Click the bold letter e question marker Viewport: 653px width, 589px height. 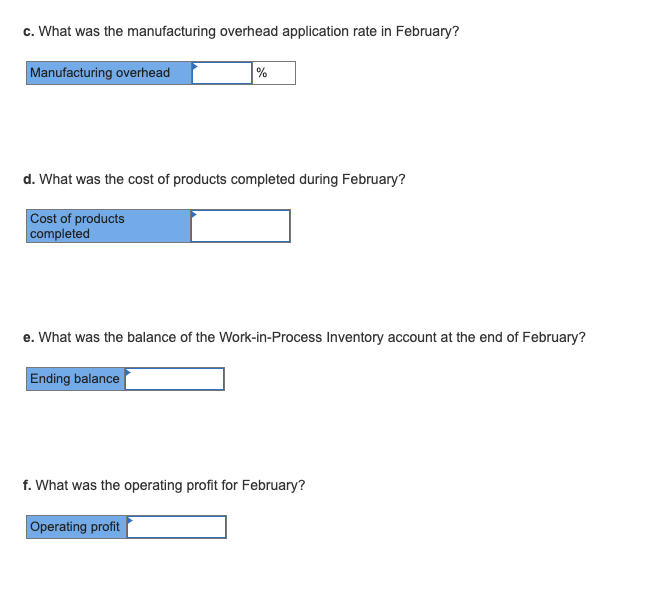[29, 337]
